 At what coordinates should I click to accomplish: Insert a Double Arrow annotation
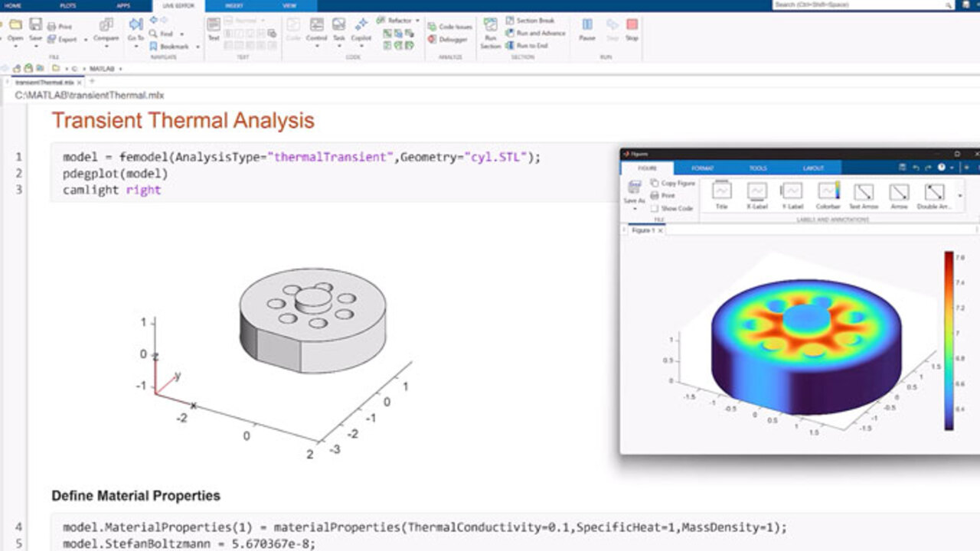pos(934,195)
